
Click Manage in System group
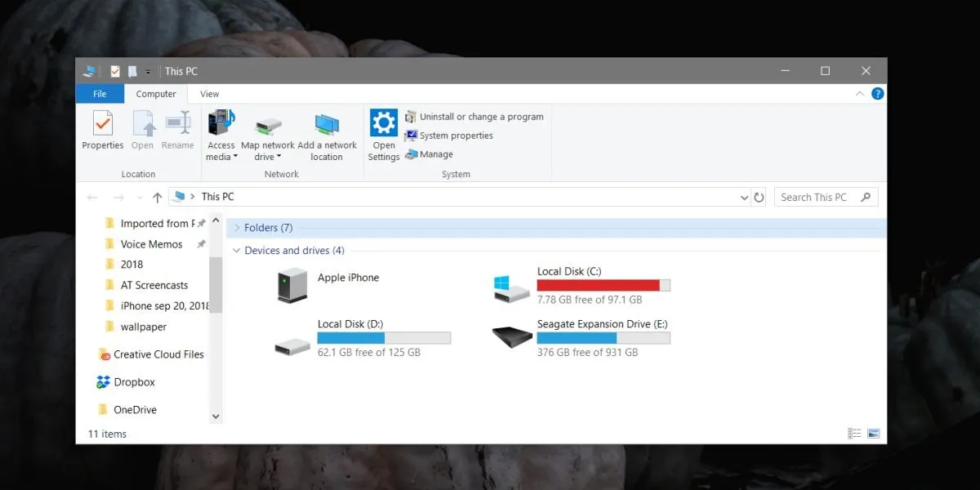point(430,154)
